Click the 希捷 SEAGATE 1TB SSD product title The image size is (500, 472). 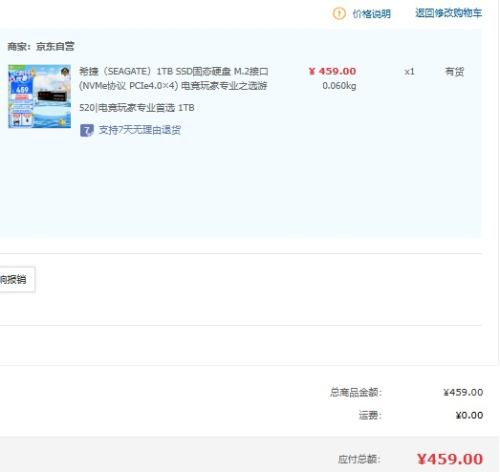174,78
